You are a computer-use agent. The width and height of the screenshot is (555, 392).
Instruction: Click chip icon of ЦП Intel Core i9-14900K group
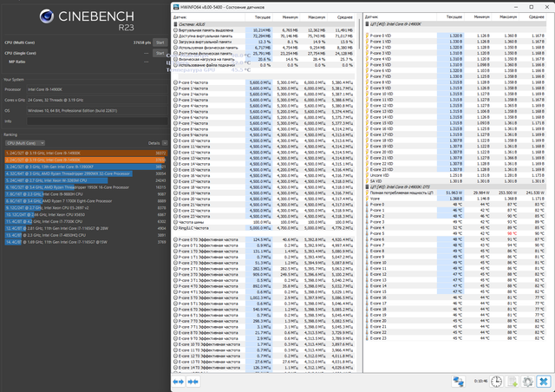(368, 24)
